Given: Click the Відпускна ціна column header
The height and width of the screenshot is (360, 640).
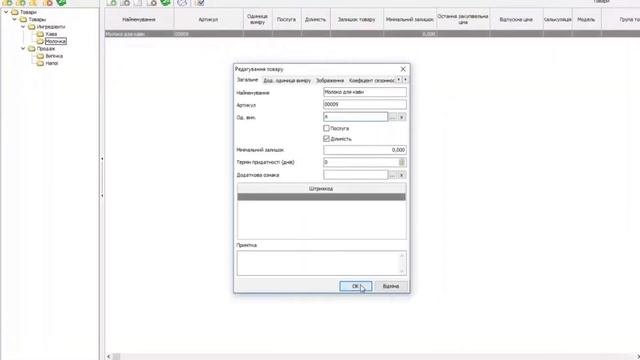Looking at the screenshot, I should (516, 20).
